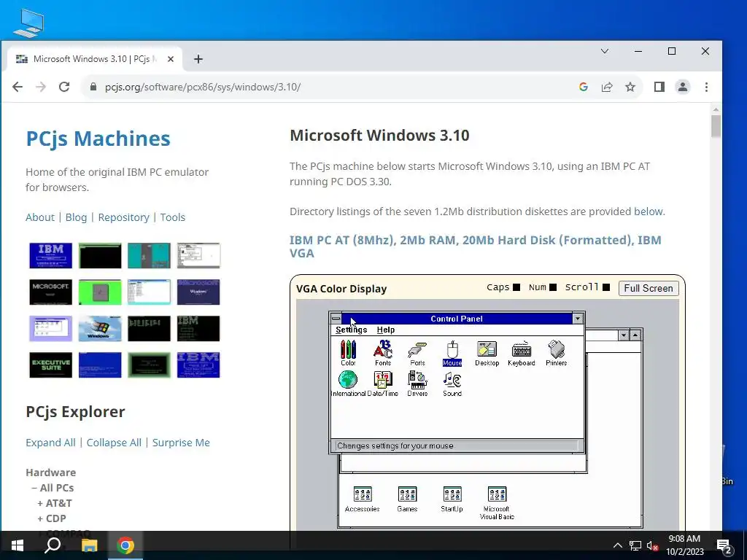Open the Blog link
The image size is (747, 560).
click(x=76, y=217)
